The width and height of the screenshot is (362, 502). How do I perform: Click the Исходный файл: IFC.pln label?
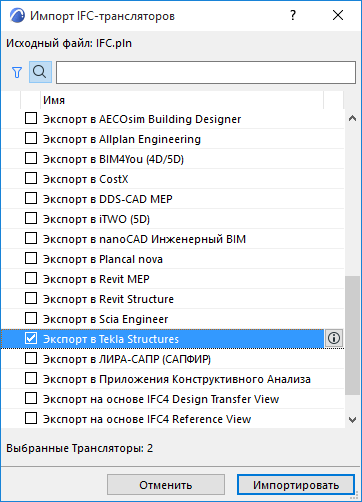click(x=69, y=43)
